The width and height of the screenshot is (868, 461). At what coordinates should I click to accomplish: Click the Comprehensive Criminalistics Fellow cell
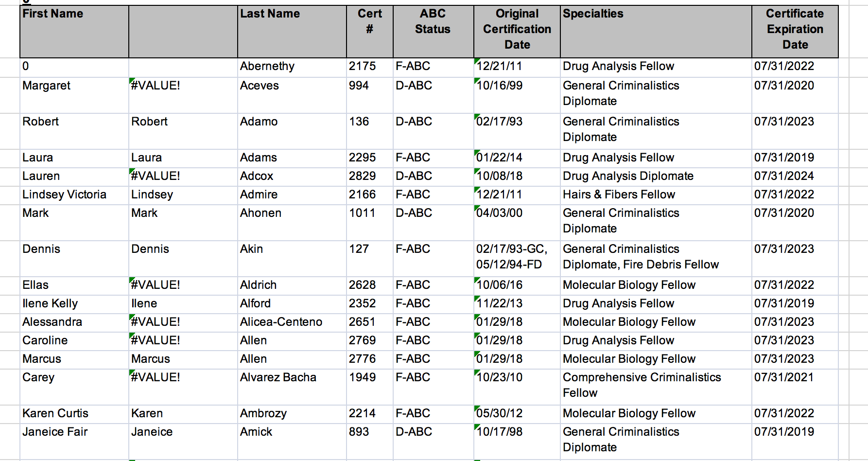(x=656, y=387)
